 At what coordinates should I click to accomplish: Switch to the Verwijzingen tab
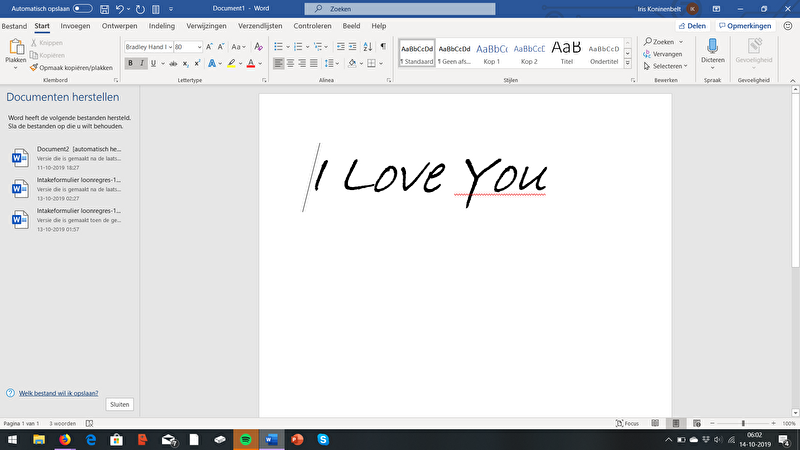tap(206, 24)
